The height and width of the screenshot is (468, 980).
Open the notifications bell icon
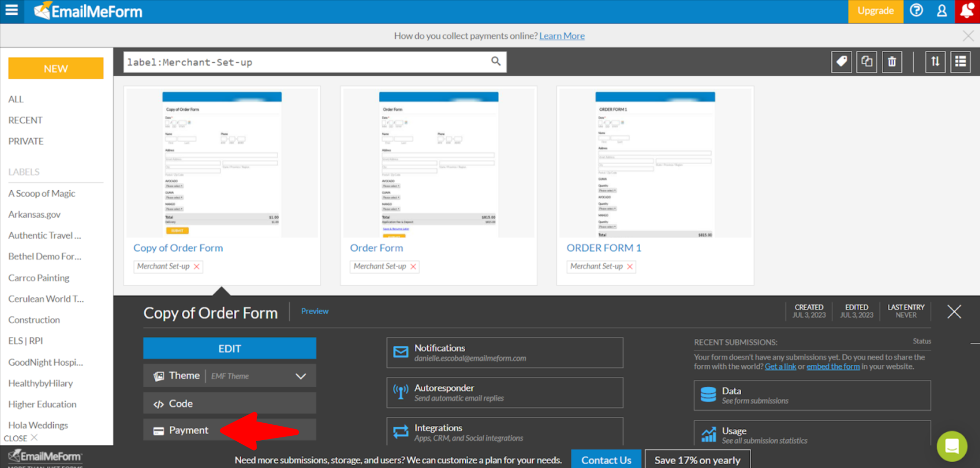(967, 11)
